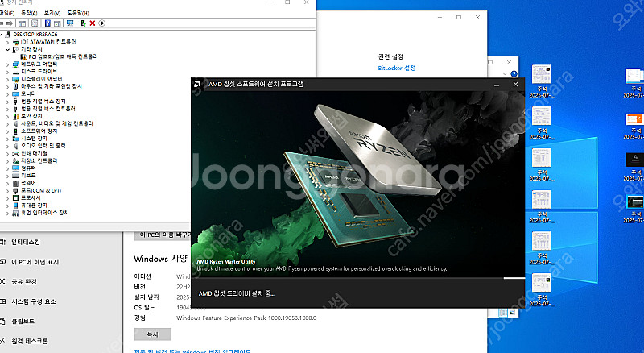Click the update device driver toolbar icon
Screen dimensions: 644x353
pos(83,23)
